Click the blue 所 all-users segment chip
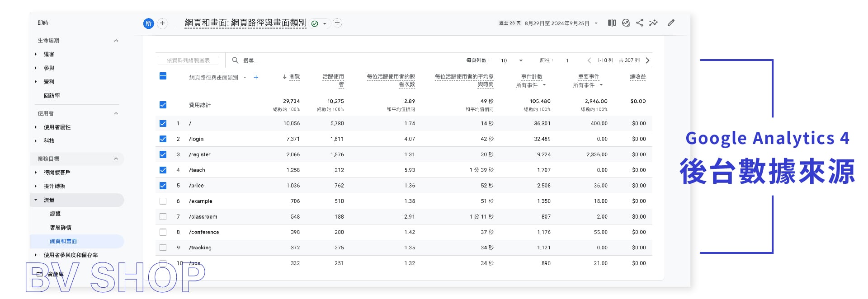Viewport: 868px width, 299px height. (148, 23)
